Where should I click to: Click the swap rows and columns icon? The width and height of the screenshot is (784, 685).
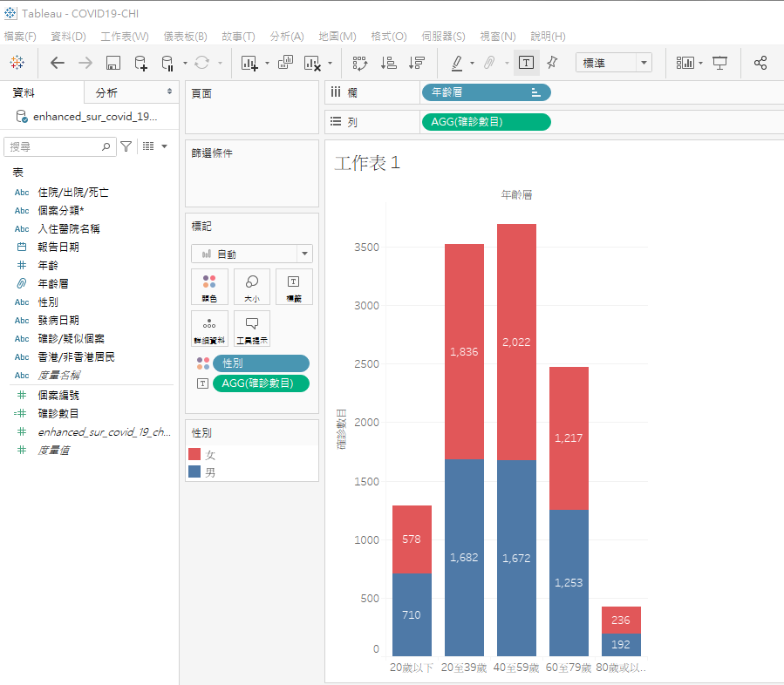[360, 63]
